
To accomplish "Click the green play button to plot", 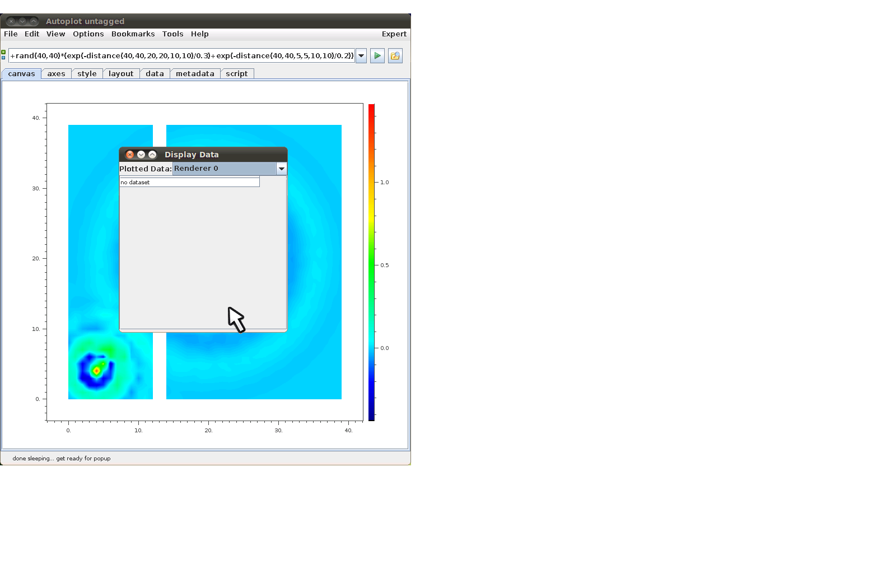I will (377, 56).
